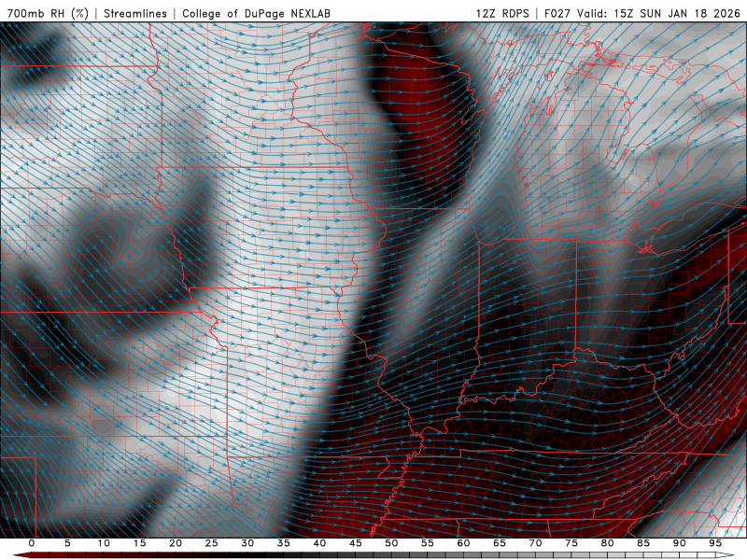Click the 75 label on the RH scale
The height and width of the screenshot is (560, 747).
[571, 543]
